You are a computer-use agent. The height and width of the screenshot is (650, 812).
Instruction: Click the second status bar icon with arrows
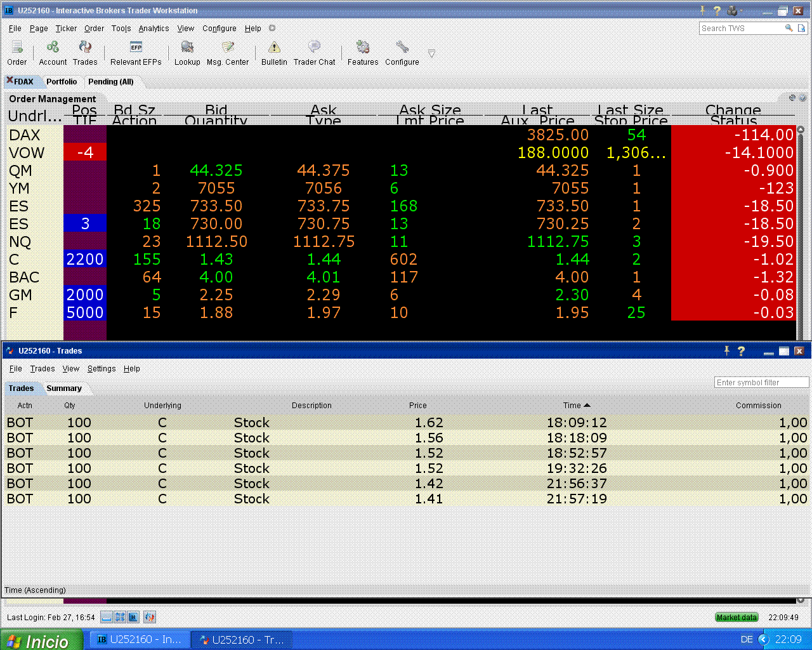tap(120, 617)
